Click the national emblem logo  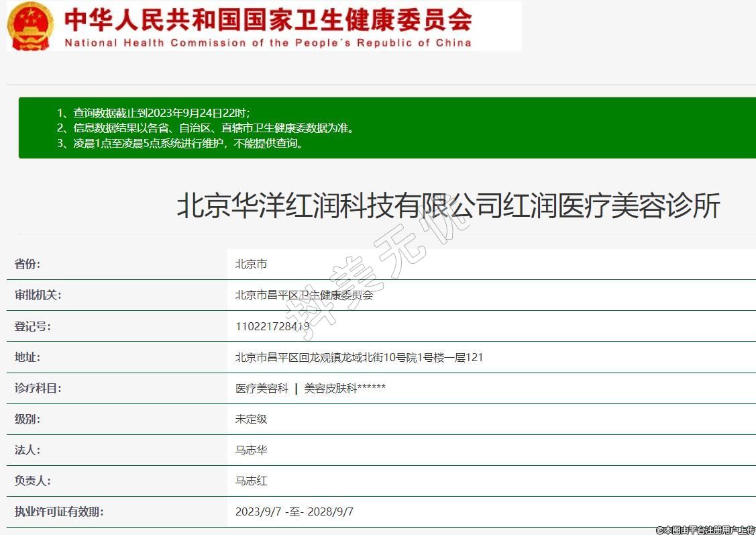click(x=30, y=26)
